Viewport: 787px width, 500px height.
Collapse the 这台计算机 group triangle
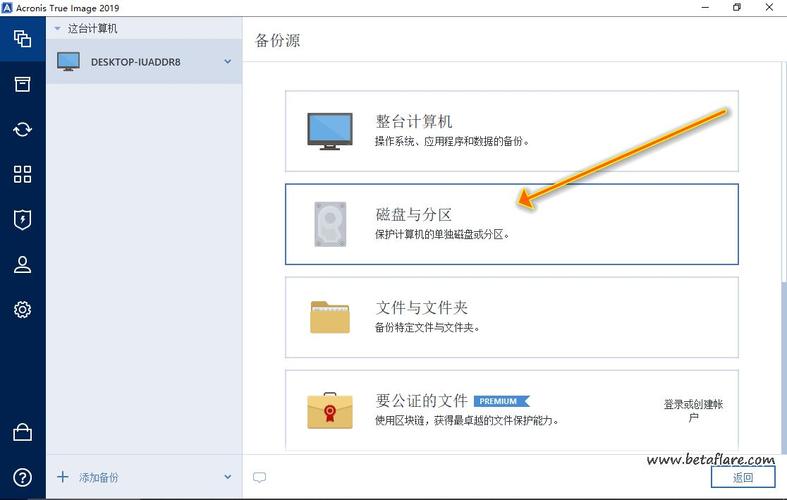point(57,29)
